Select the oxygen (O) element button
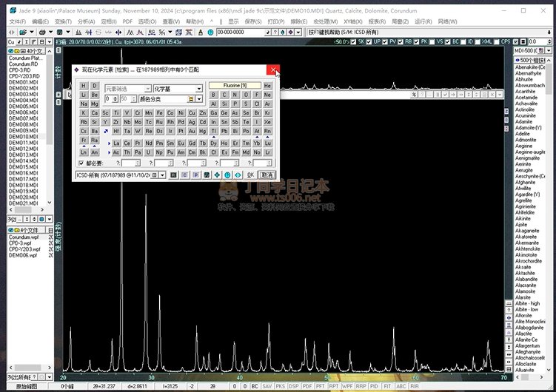The height and width of the screenshot is (392, 556). point(246,95)
